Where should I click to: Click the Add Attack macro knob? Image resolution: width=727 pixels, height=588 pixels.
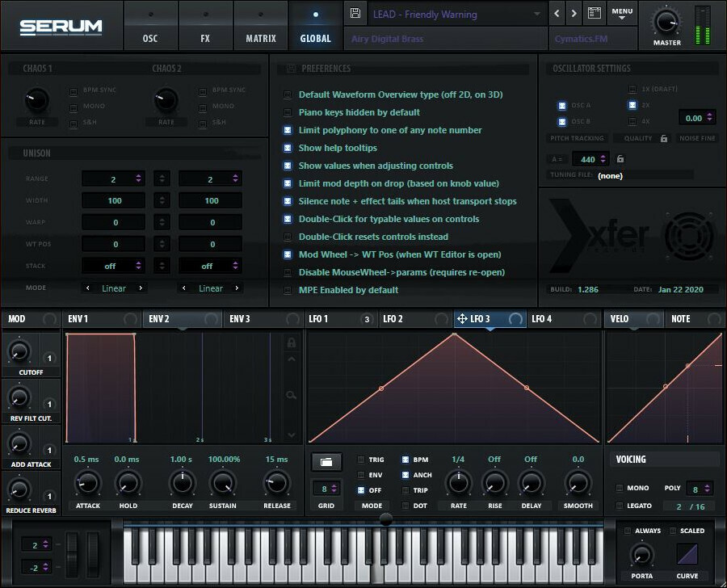[x=19, y=443]
